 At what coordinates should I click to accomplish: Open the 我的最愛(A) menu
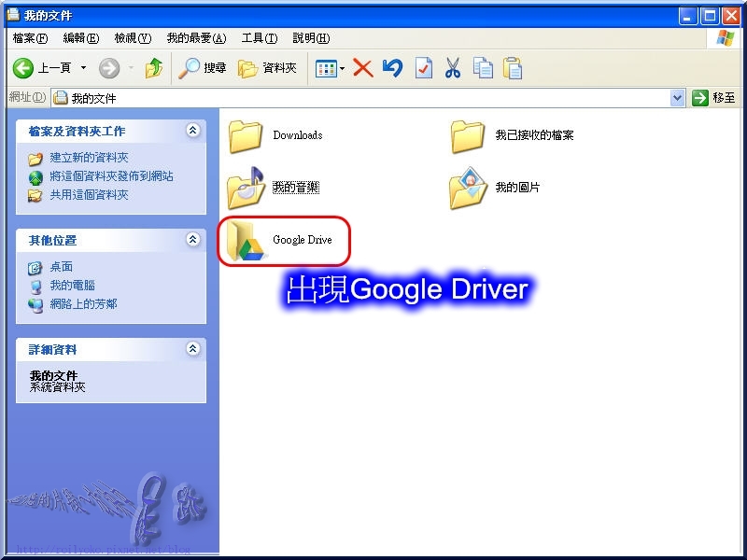(x=196, y=38)
